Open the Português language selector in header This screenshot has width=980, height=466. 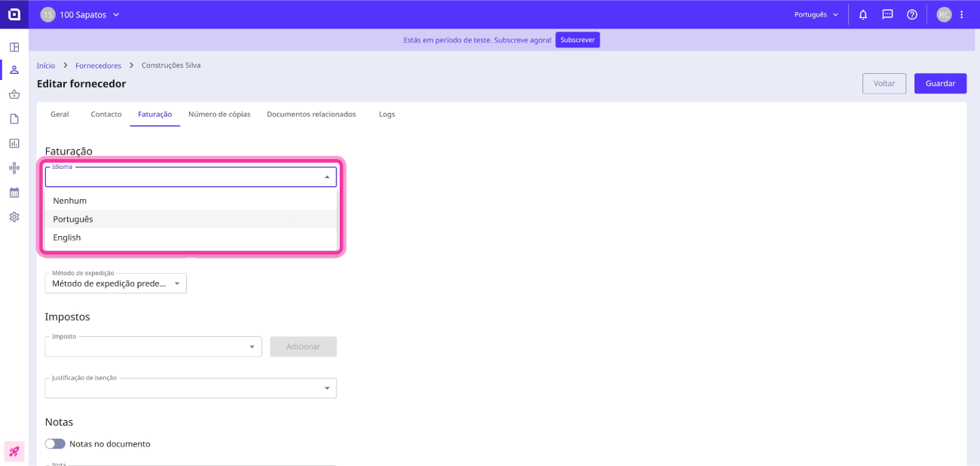pyautogui.click(x=816, y=14)
